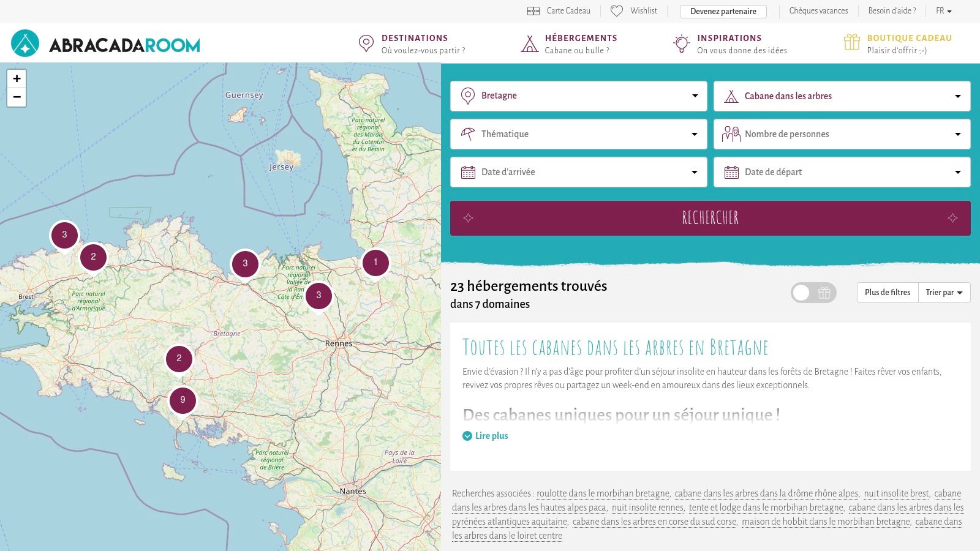The width and height of the screenshot is (980, 551).
Task: Click the Carte Cadeau gift card icon
Action: [533, 11]
